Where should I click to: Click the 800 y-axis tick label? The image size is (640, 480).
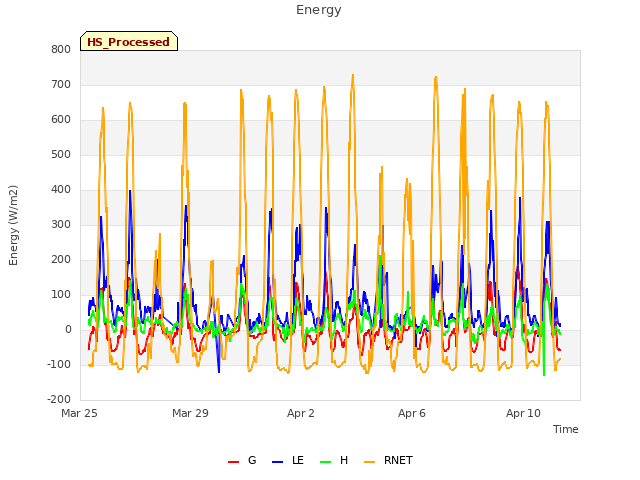pos(61,49)
